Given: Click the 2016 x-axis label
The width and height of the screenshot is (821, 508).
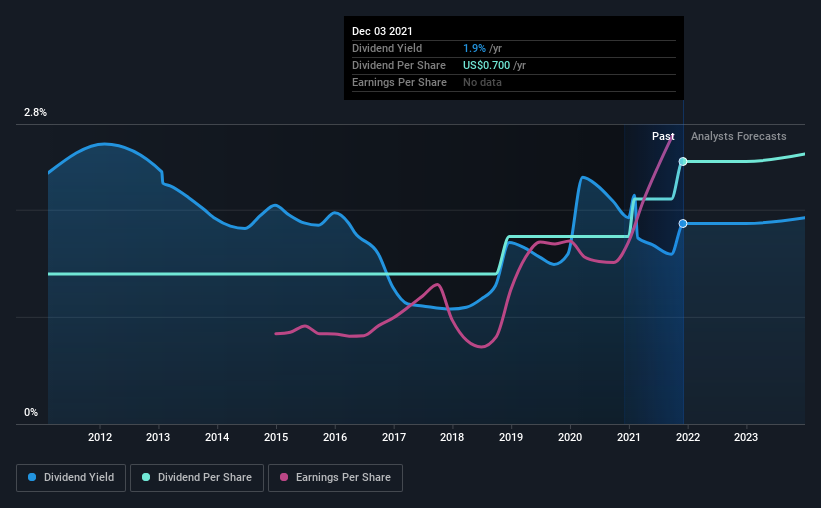Looking at the screenshot, I should (335, 437).
